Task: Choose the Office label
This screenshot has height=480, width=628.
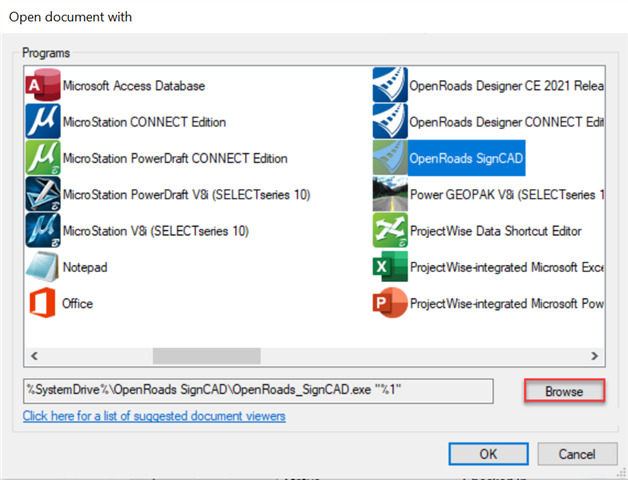Action: [77, 304]
